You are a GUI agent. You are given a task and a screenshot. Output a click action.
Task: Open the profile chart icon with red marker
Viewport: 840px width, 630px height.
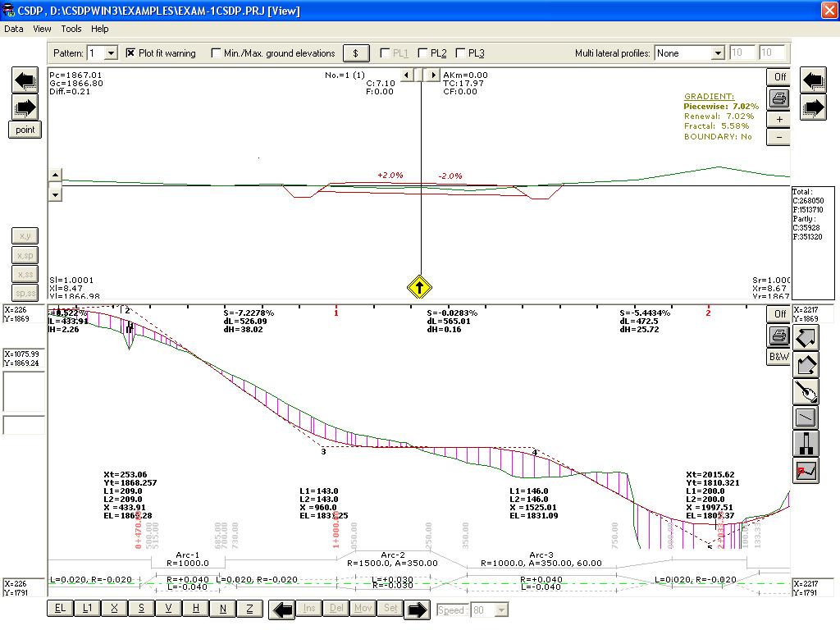click(806, 471)
